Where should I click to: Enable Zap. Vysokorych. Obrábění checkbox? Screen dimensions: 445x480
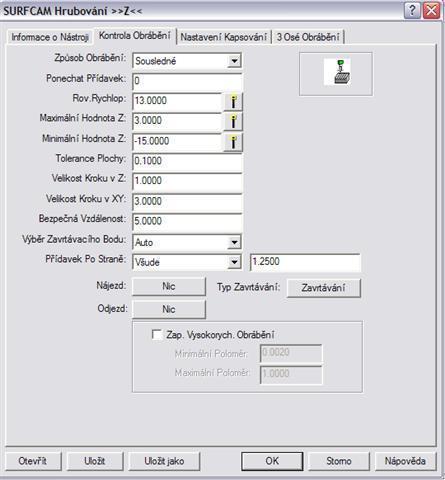pos(157,334)
